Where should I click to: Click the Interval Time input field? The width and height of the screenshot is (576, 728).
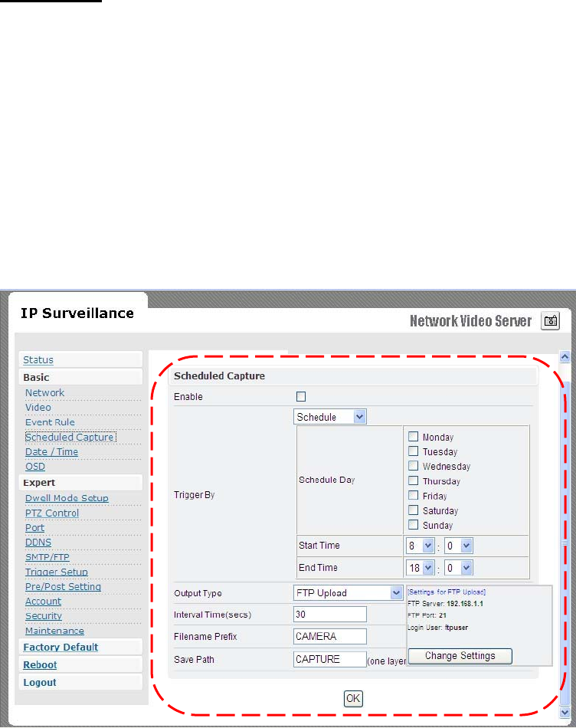tap(330, 615)
